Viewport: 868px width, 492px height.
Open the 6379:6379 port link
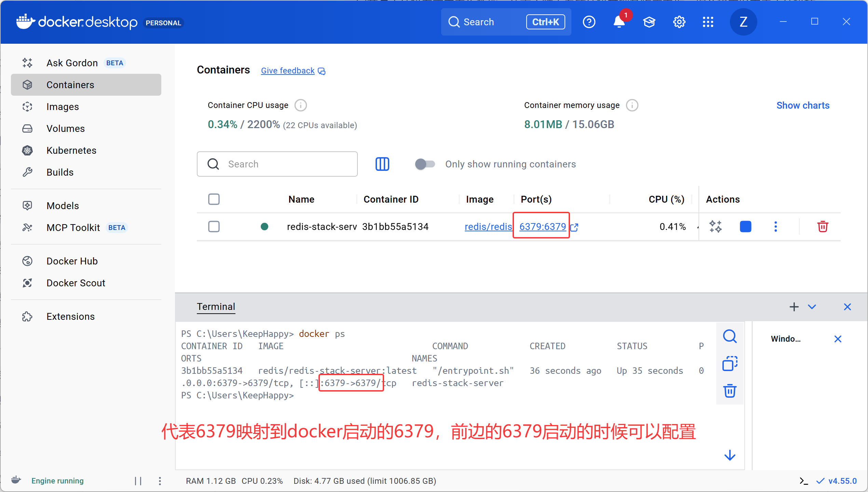coord(543,227)
